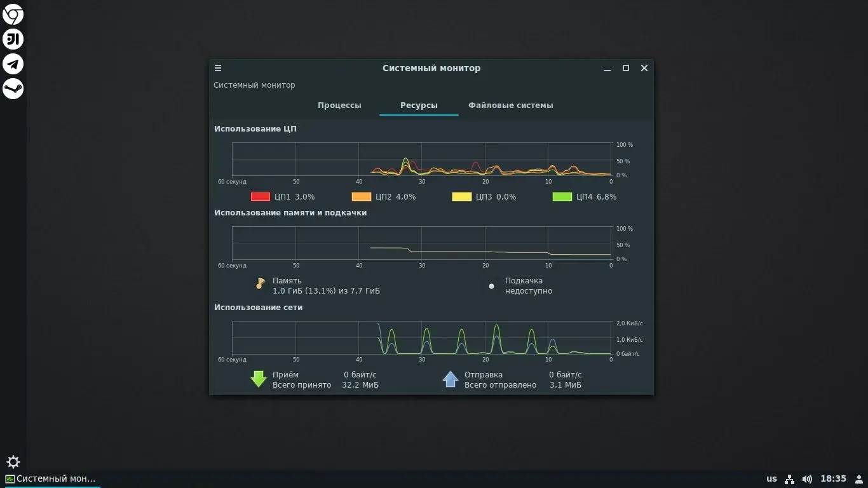The height and width of the screenshot is (488, 868).
Task: Click the network usage graph
Action: [x=421, y=337]
